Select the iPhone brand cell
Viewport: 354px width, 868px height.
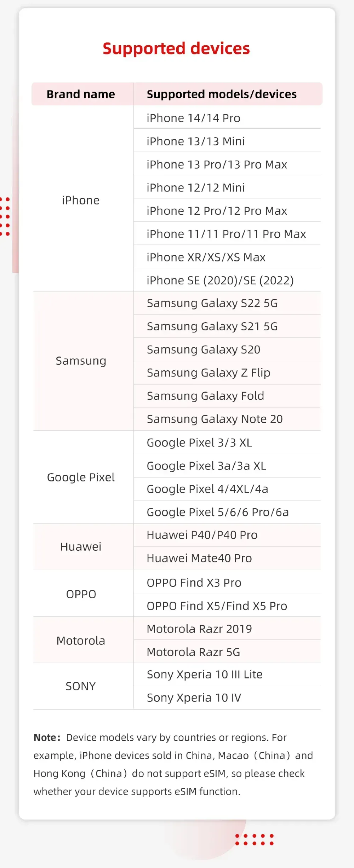(x=81, y=200)
